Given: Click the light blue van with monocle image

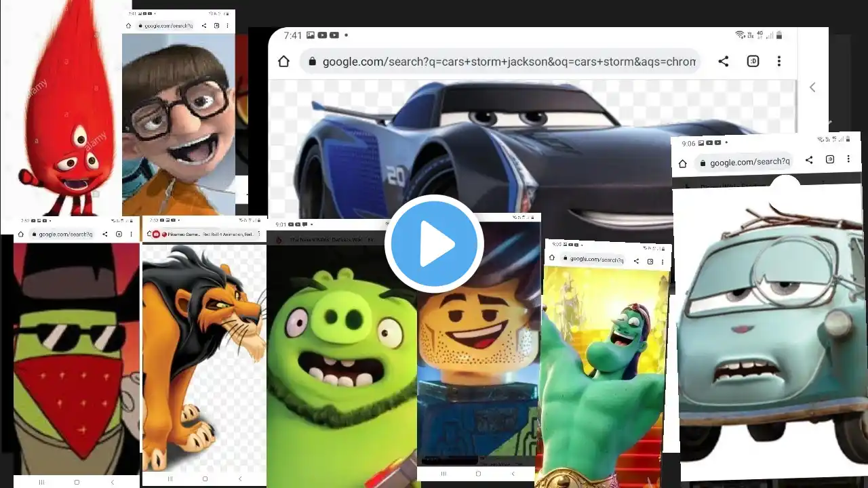Looking at the screenshot, I should pos(772,325).
